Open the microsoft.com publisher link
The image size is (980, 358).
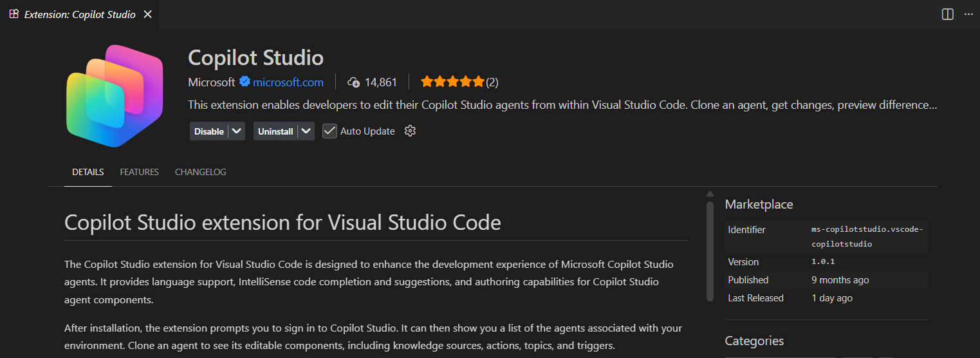(x=288, y=82)
